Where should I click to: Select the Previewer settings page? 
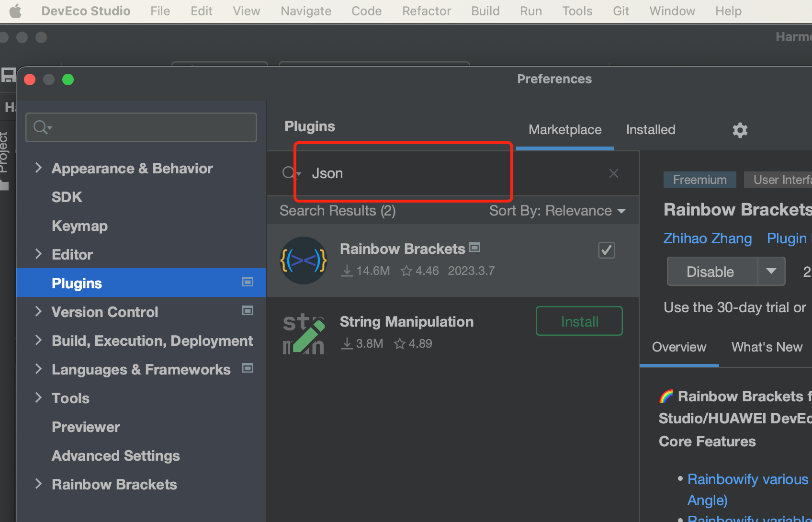[86, 427]
